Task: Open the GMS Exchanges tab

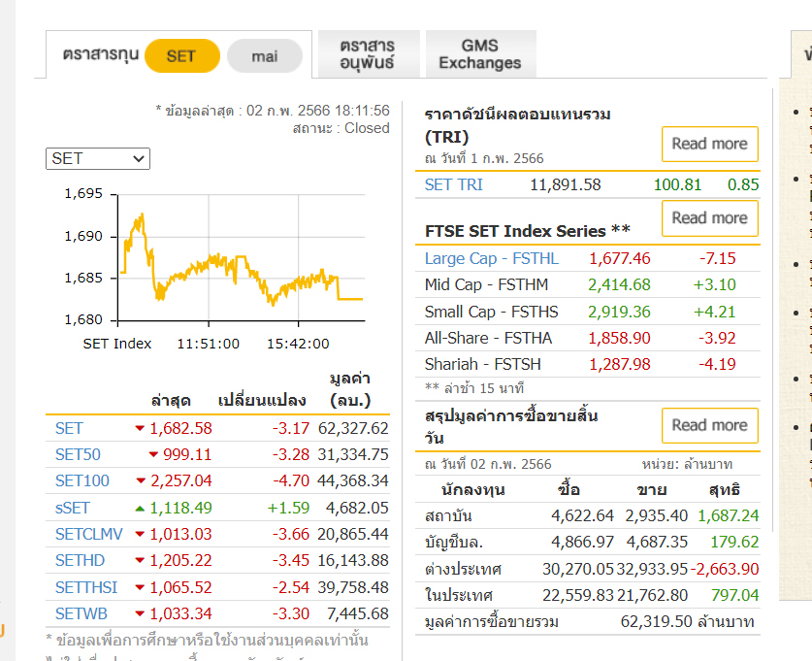Action: [x=480, y=54]
